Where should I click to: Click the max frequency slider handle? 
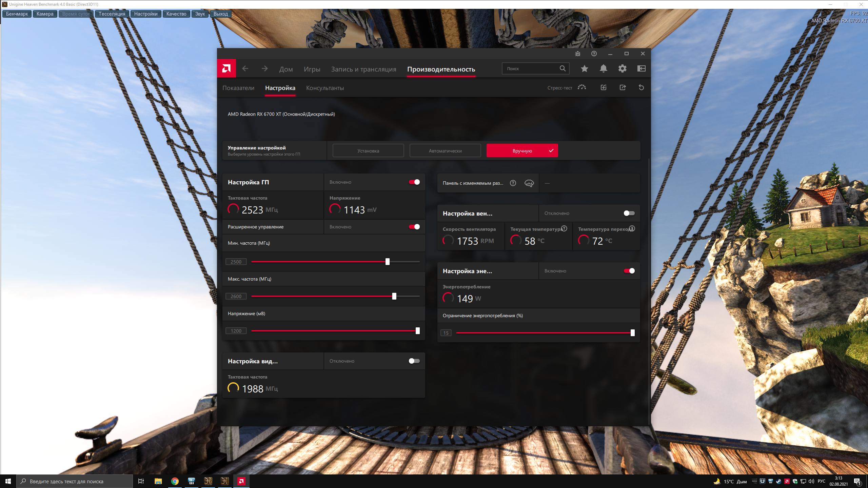pos(394,296)
